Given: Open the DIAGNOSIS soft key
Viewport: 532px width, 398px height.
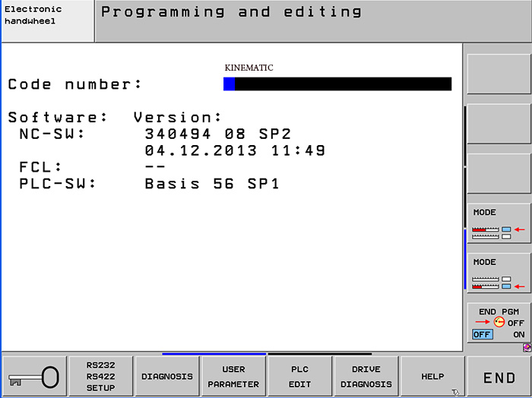Looking at the screenshot, I should pos(167,377).
